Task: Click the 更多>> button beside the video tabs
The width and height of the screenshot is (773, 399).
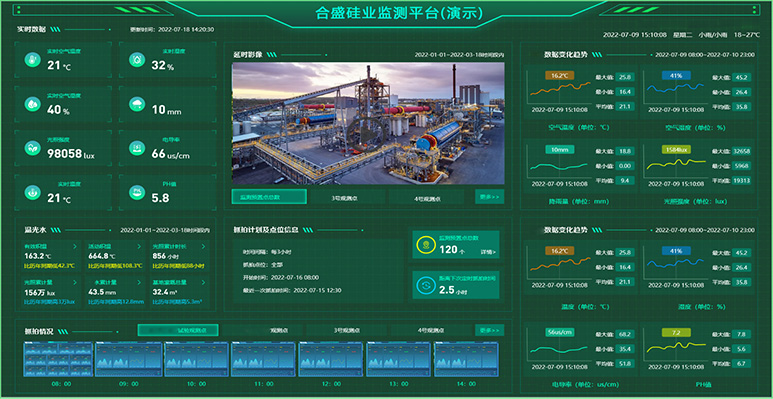Action: 490,197
